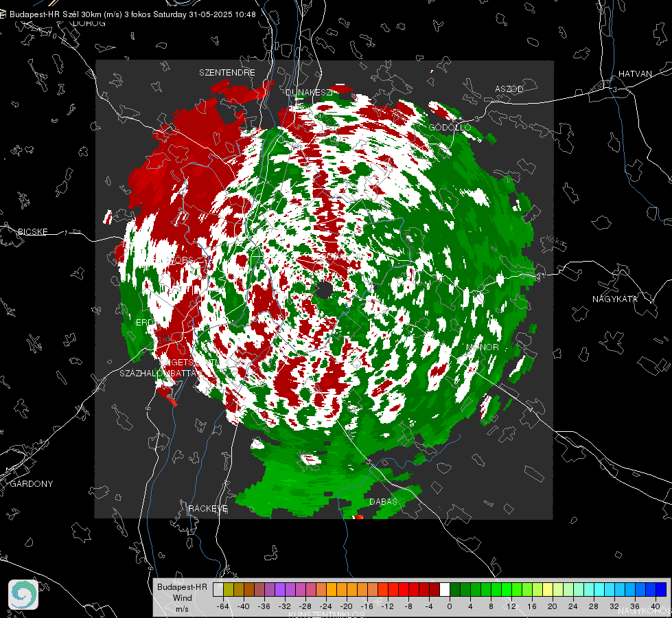The image size is (672, 618).
Task: Click the SZENTENDRE city label
Action: pos(227,73)
